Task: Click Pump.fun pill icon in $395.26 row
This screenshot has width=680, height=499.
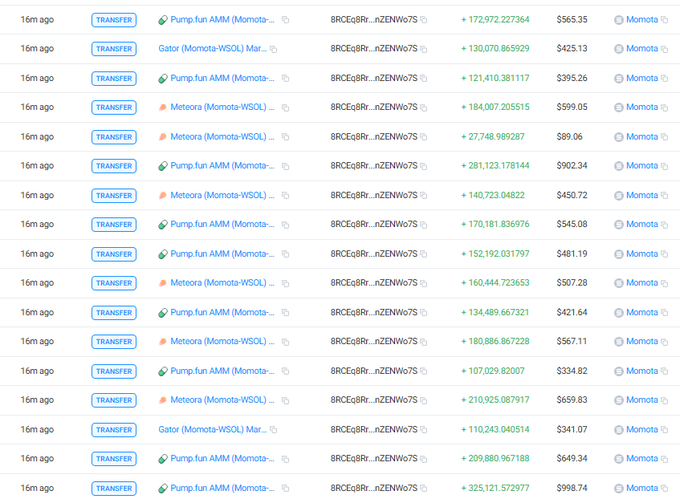Action: [x=163, y=78]
